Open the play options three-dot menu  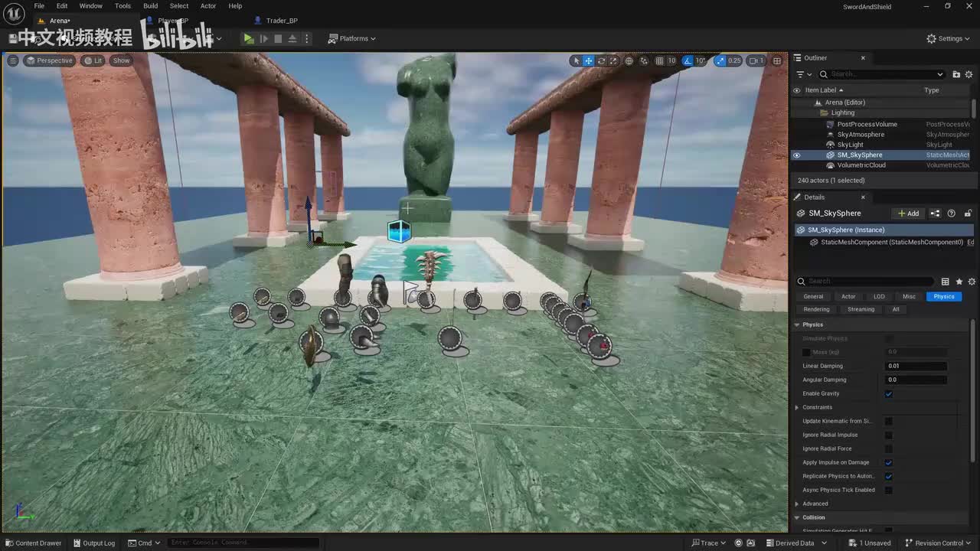pos(307,38)
